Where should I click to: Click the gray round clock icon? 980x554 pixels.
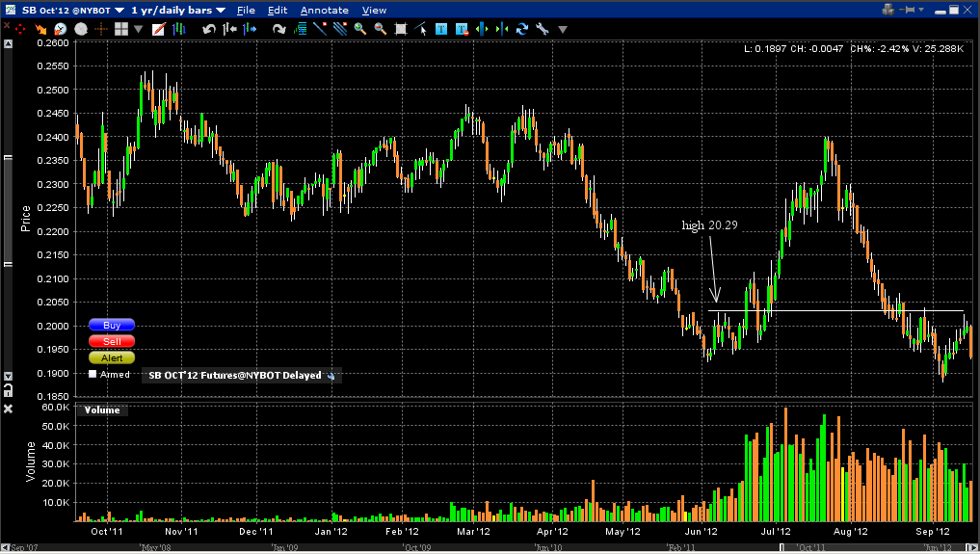(81, 29)
